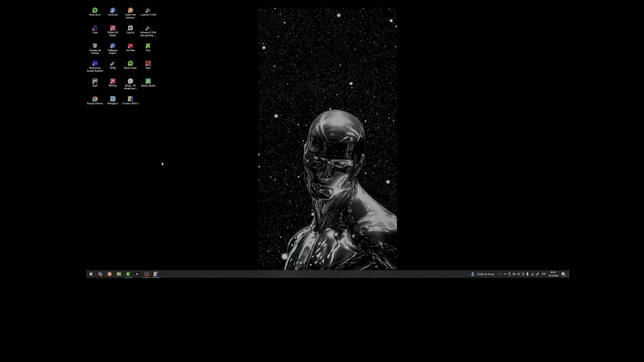644x362 pixels.
Task: Open NVIDIA icon in system tray
Action: pos(505,274)
